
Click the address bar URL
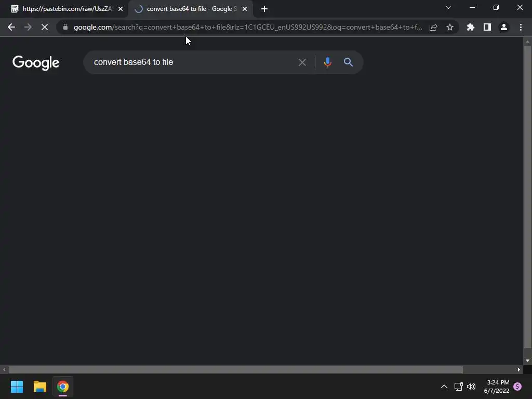pos(248,27)
